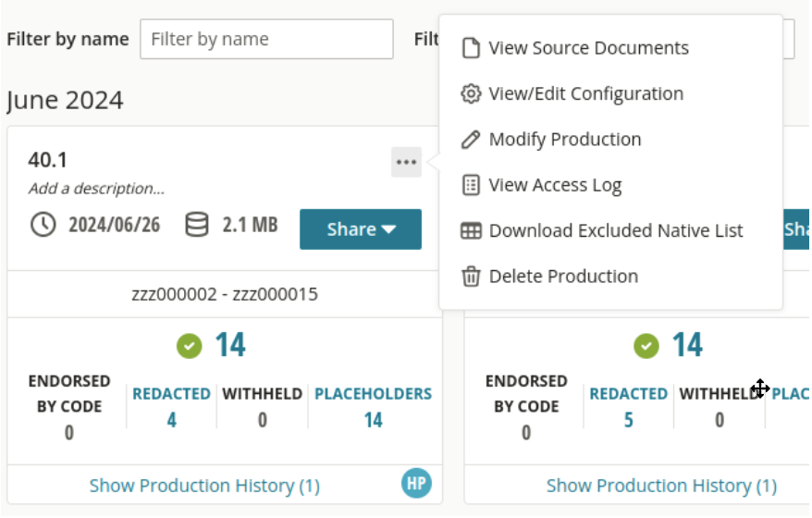Open REDACTED 4 count on production 40.1
Screen dimensions: 812x518
pyautogui.click(x=171, y=407)
